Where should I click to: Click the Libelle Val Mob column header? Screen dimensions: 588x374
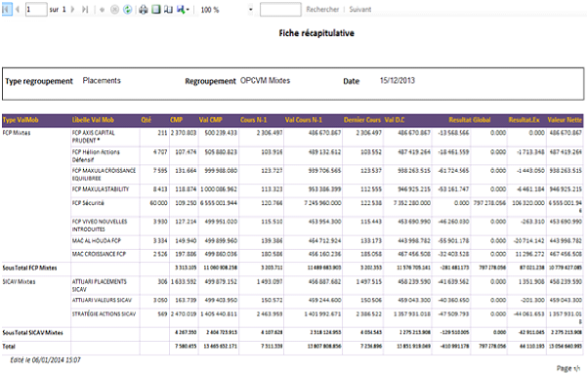[x=93, y=120]
